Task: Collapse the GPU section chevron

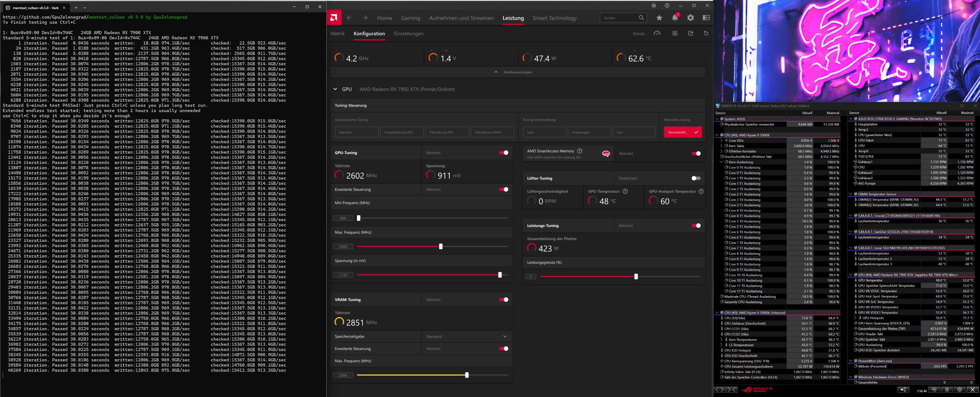Action: pos(335,89)
